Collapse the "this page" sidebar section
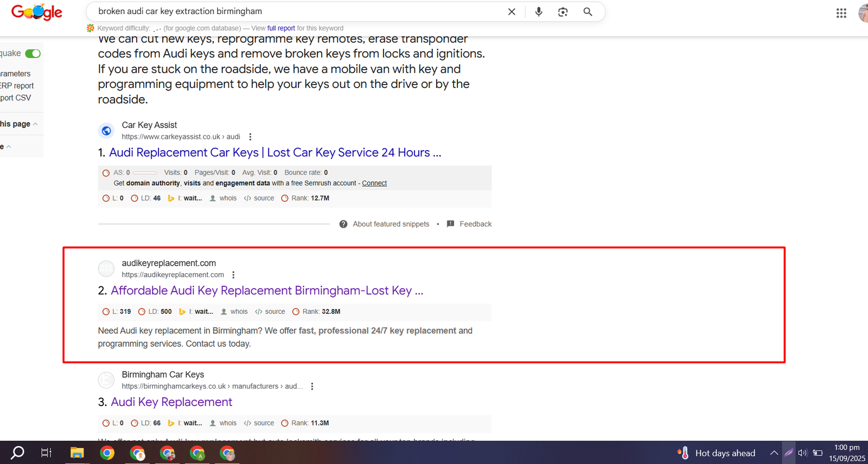The width and height of the screenshot is (868, 464). (x=35, y=124)
